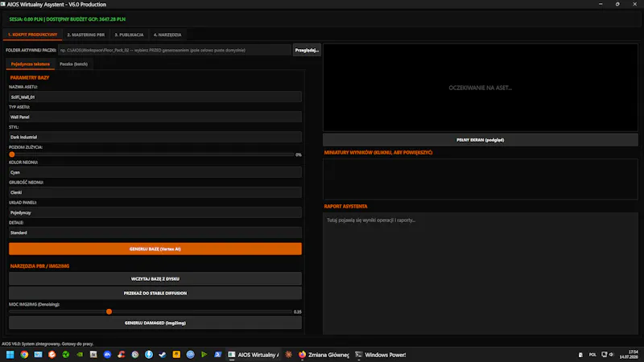Click the yellow square taskbar icon
The height and width of the screenshot is (362, 644).
tap(176, 355)
